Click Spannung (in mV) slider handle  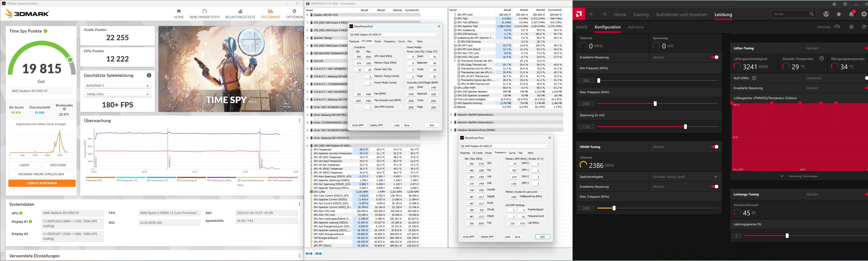pyautogui.click(x=685, y=127)
